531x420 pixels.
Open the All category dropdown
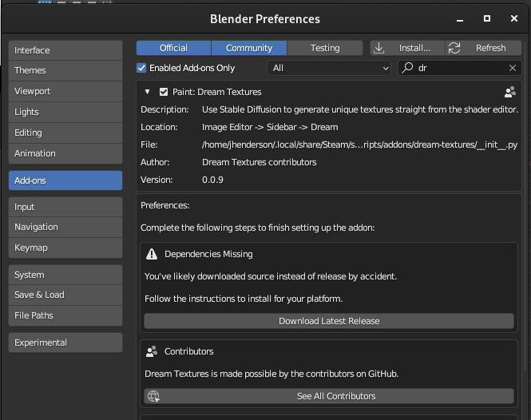click(x=329, y=68)
